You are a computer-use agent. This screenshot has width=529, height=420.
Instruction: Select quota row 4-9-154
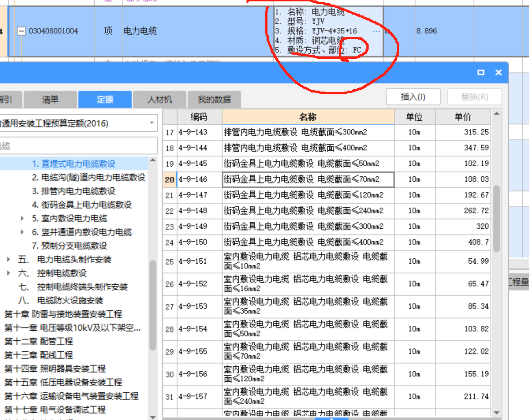(x=327, y=329)
